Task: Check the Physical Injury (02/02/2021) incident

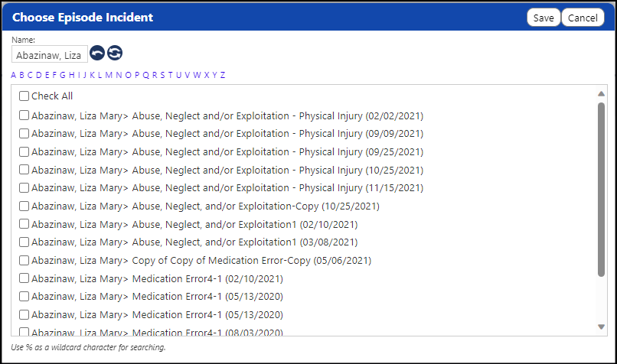Action: (24, 115)
